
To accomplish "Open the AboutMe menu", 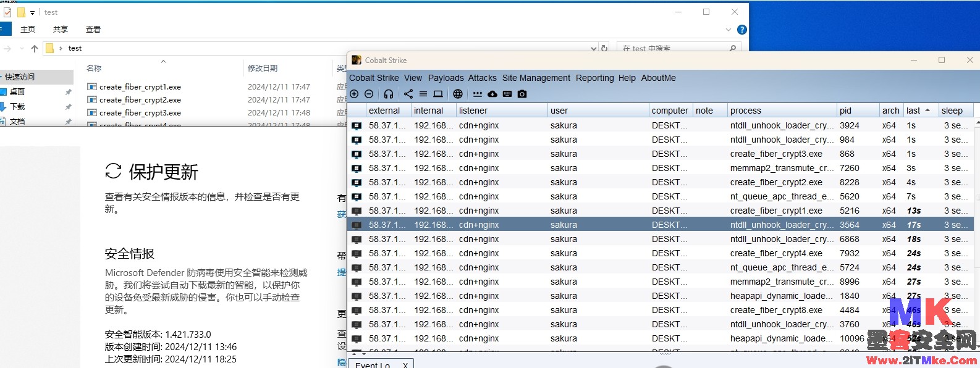I will tap(658, 78).
